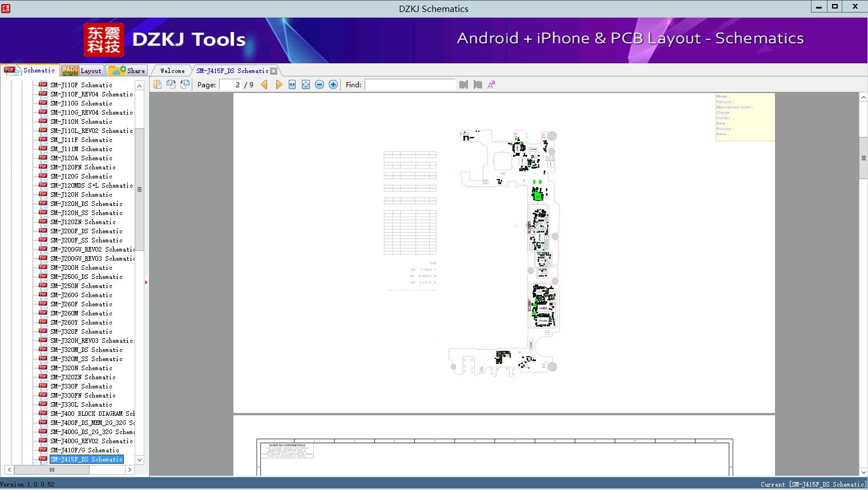This screenshot has height=490, width=868.
Task: Open SM-J120A Schematic
Action: (x=81, y=158)
